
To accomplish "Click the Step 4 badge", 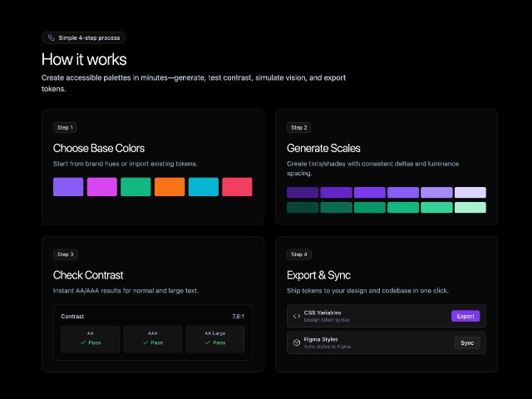I will [x=298, y=254].
